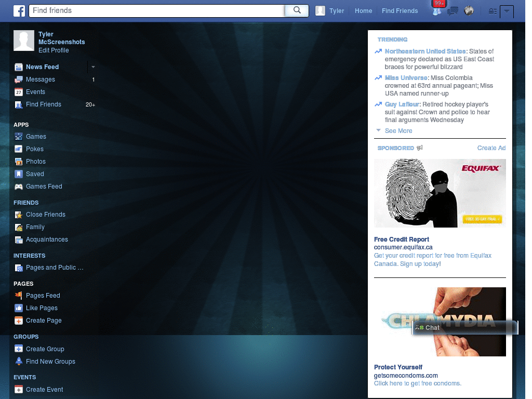
Task: Click the Like Pages thumbs-up icon
Action: tap(19, 308)
